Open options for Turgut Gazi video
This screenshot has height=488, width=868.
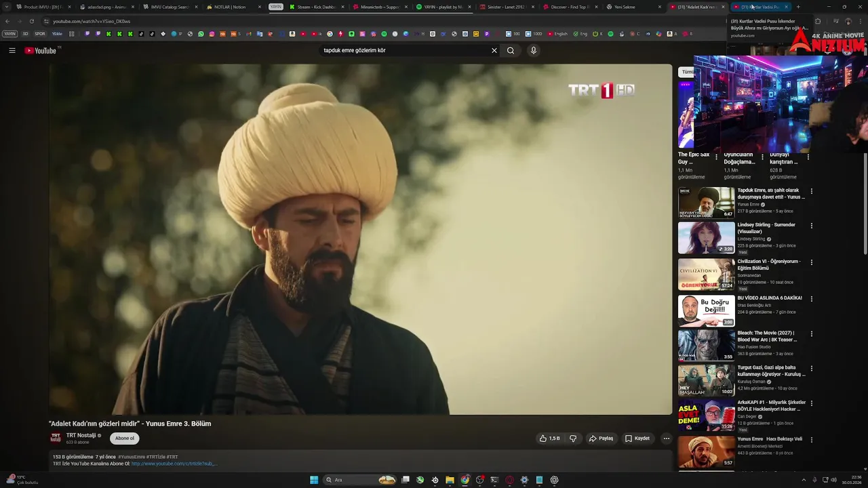click(x=811, y=369)
